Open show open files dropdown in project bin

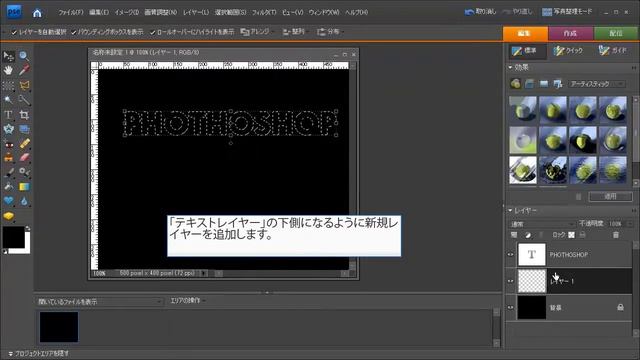tap(100, 302)
